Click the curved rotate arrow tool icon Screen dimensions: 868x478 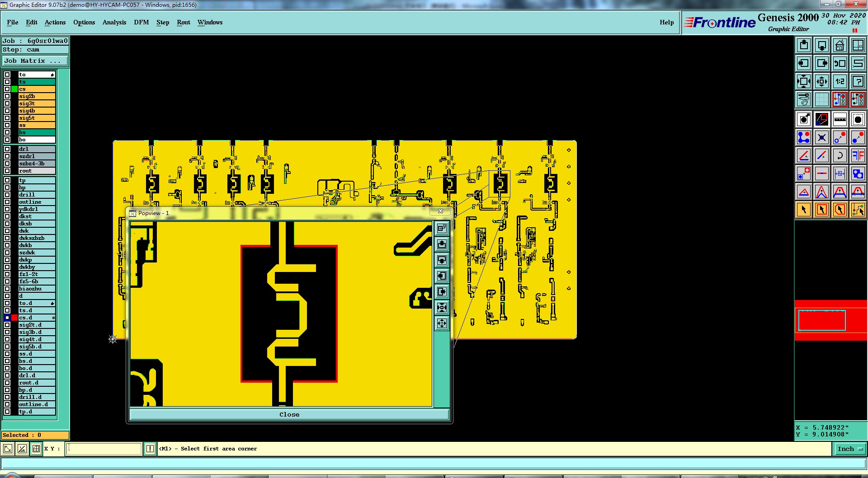pos(840,155)
